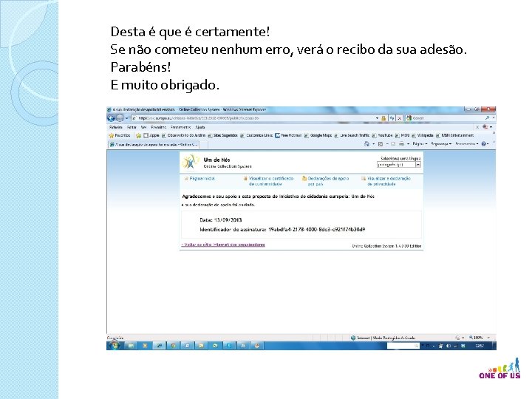Open the MSN Entertainment bookmark

454,135
